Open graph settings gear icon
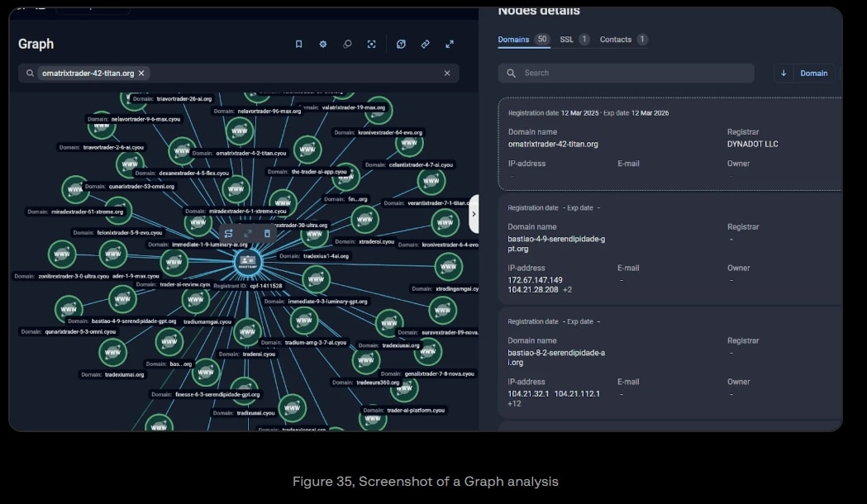 (x=323, y=44)
